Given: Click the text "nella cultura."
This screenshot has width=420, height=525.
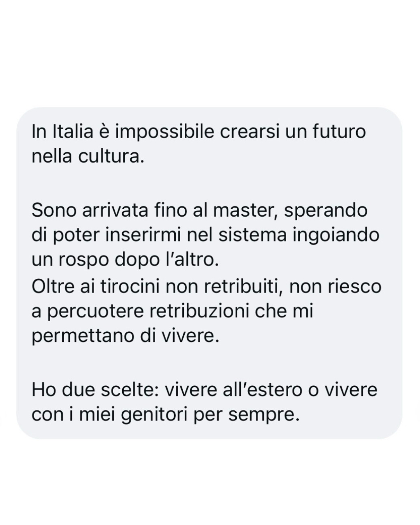Looking at the screenshot, I should tap(87, 156).
